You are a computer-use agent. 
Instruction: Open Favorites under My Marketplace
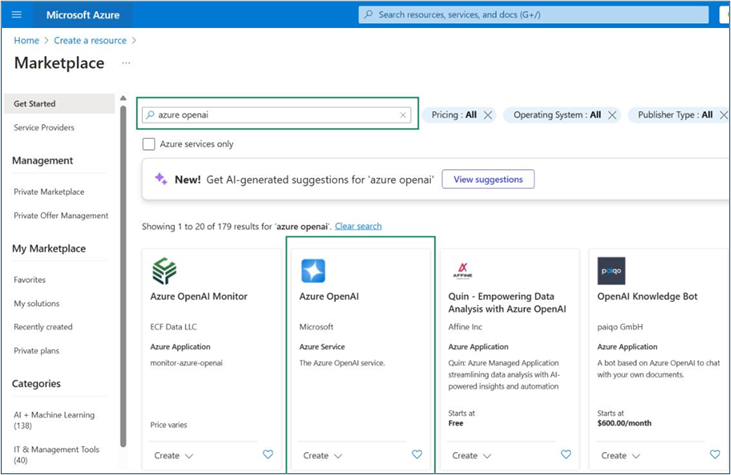click(x=30, y=280)
